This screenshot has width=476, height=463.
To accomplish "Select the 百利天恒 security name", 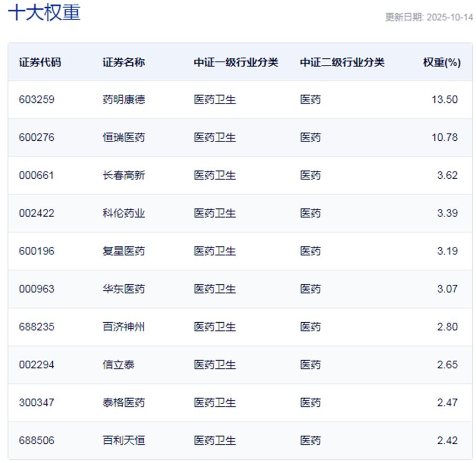I will (124, 441).
